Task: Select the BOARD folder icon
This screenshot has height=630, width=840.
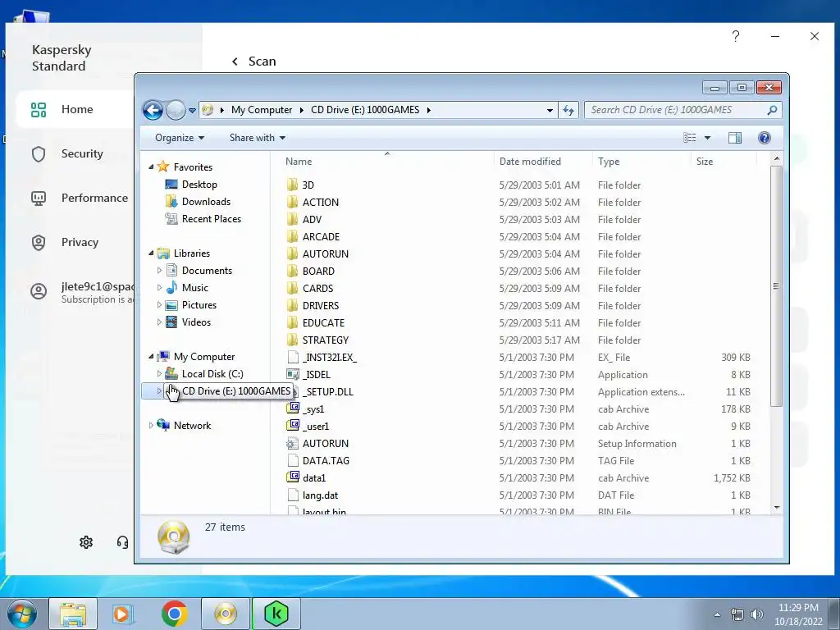Action: 292,271
